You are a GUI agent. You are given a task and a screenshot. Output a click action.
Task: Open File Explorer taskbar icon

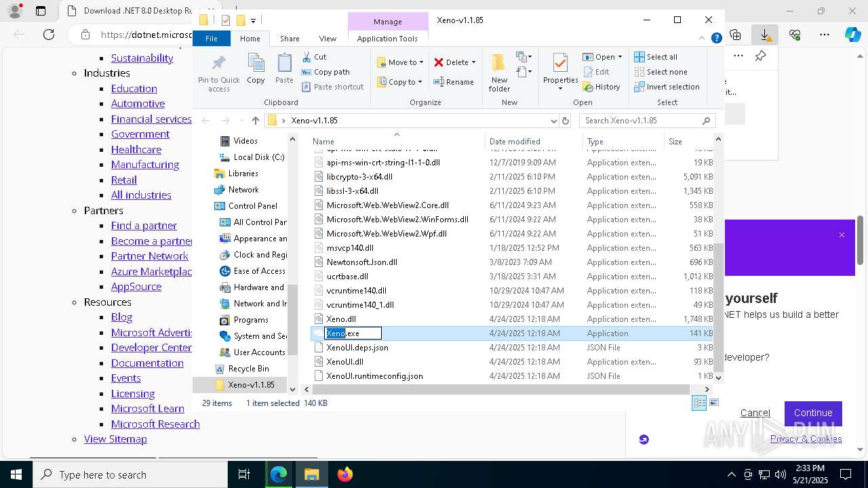(x=311, y=474)
